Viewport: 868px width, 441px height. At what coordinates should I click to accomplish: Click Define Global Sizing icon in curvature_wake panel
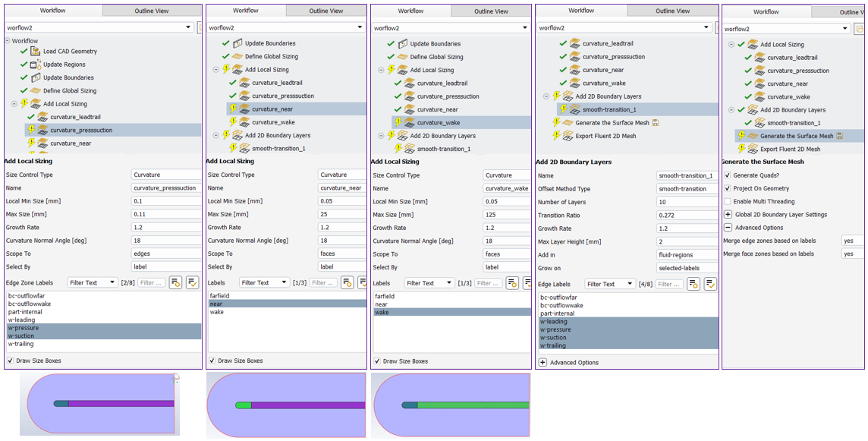402,56
